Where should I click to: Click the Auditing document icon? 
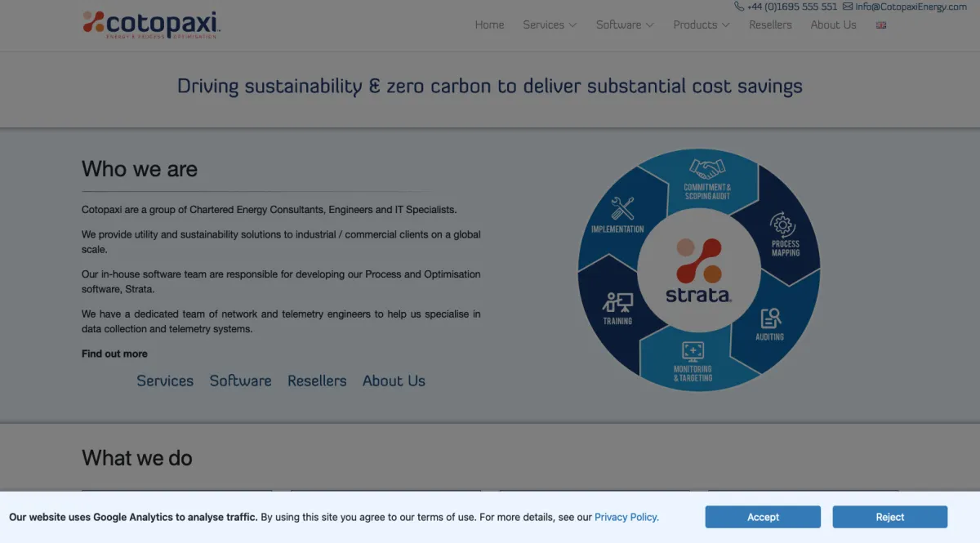[770, 318]
